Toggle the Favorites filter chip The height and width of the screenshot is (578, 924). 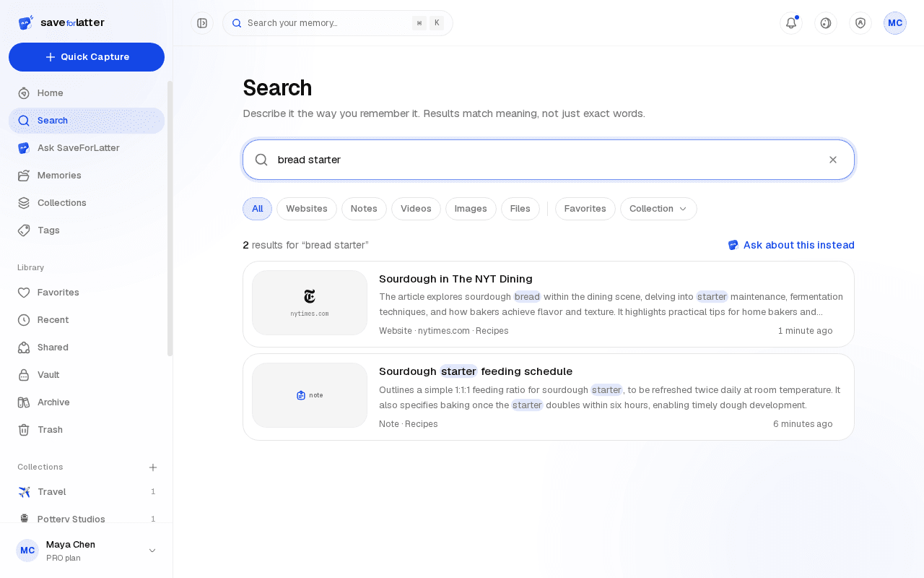point(585,209)
